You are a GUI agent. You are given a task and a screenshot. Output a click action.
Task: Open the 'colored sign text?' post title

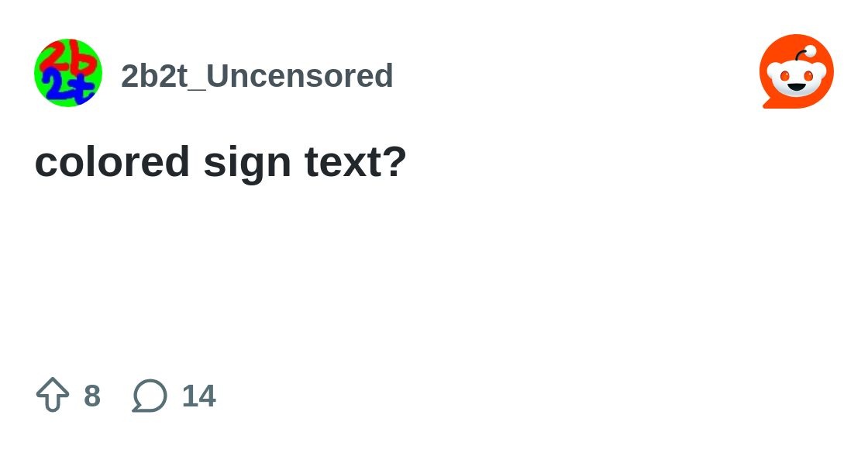click(x=220, y=161)
